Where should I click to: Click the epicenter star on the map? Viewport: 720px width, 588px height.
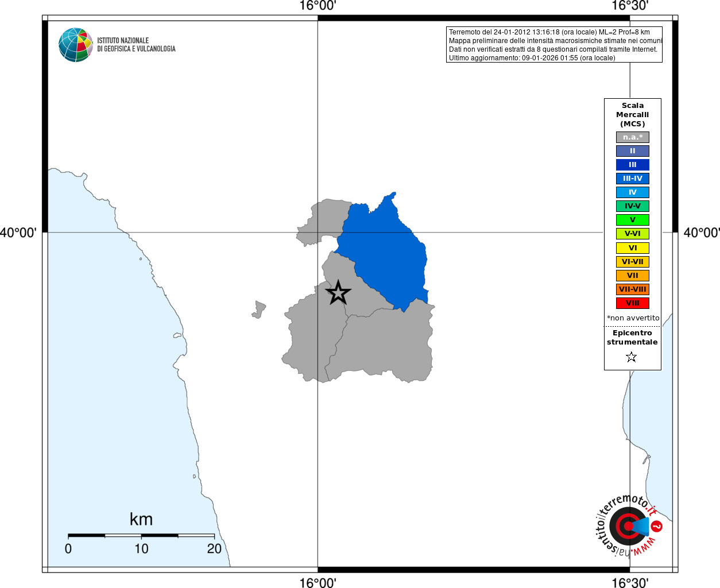click(x=338, y=293)
